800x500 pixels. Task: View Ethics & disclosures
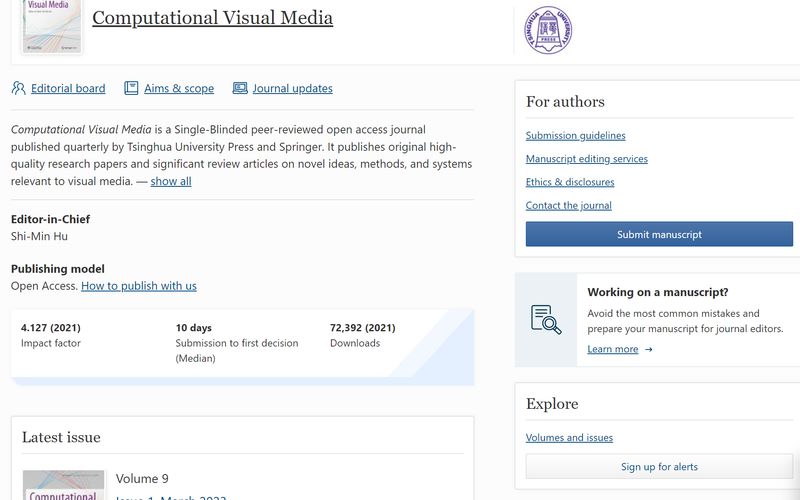tap(570, 182)
